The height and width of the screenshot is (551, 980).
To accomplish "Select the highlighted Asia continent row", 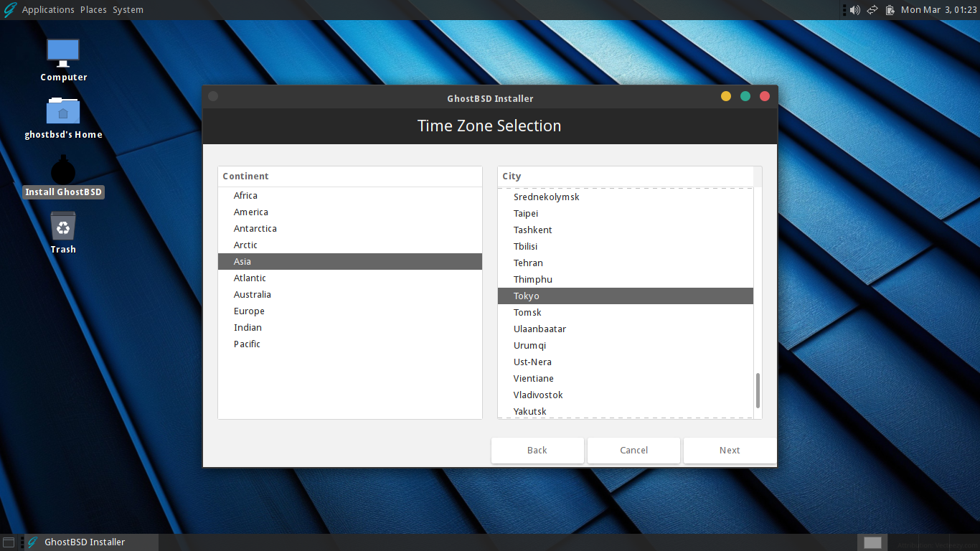I will (x=350, y=262).
